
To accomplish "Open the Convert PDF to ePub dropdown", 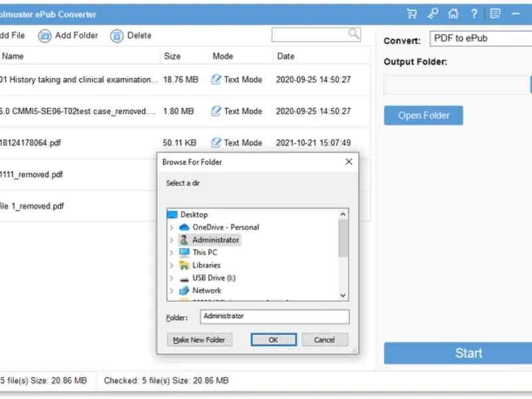I will pyautogui.click(x=481, y=39).
